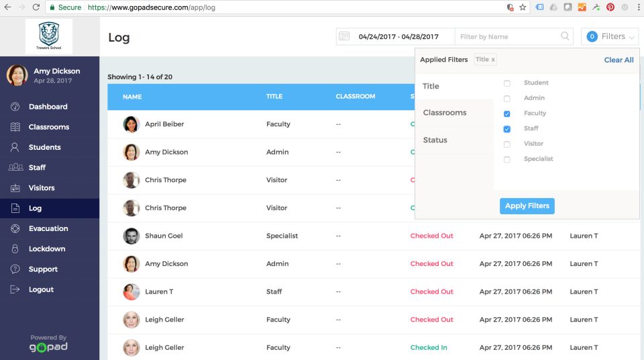Open the Visitors sidebar page
This screenshot has width=644, height=360.
coord(50,188)
